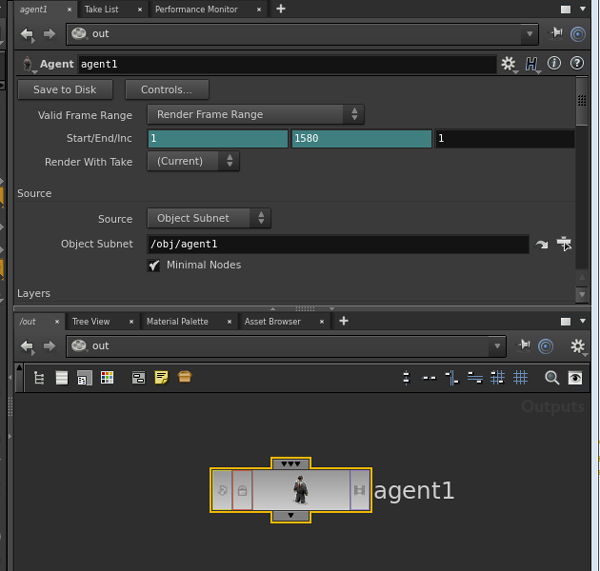Add a new tab in lower pane
Viewport: 600px width, 571px height.
344,321
